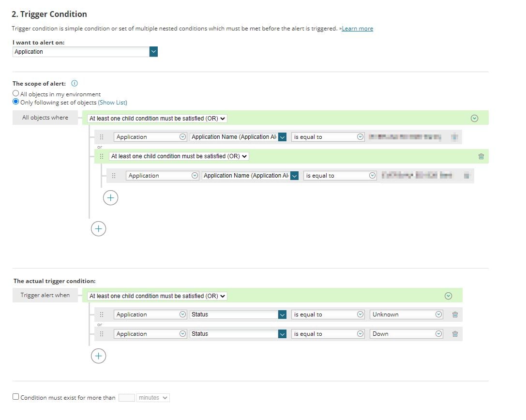Click the condition duration number field
Screen dimensions: 526x420
[x=126, y=398]
